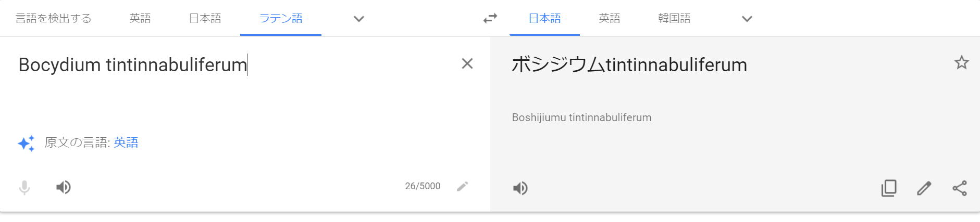Viewport: 980px width, 222px height.
Task: Copy the translation to clipboard
Action: click(x=889, y=188)
